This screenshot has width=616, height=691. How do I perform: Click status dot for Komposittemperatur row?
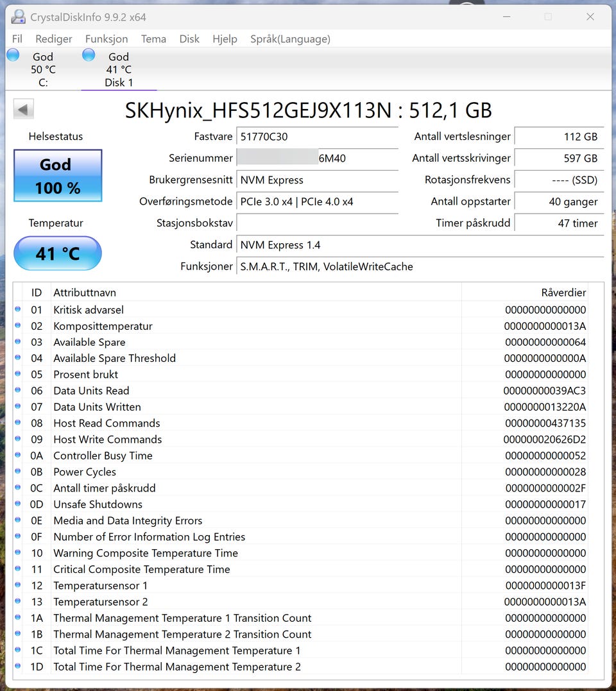pyautogui.click(x=17, y=326)
